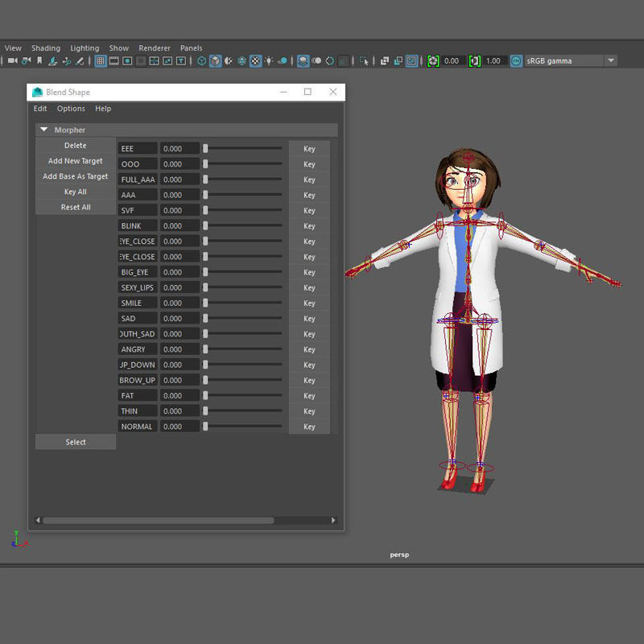
Task: Toggle the Motion Blur icon
Action: 316,61
